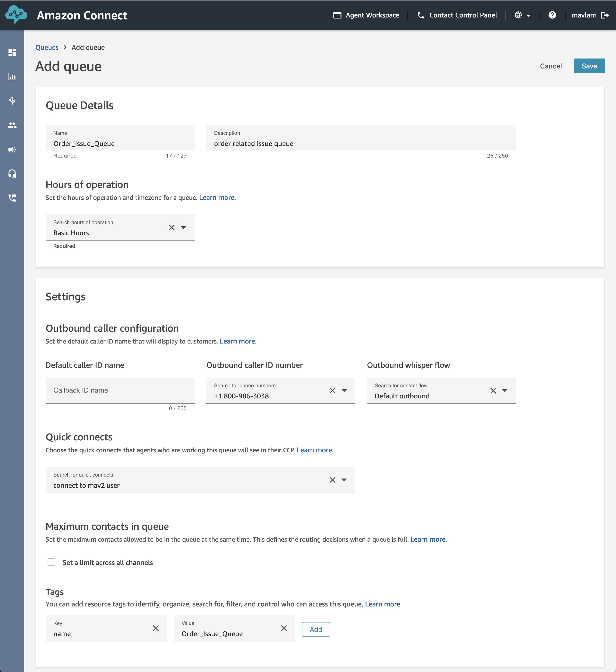This screenshot has width=616, height=672.
Task: Open the dashboard icon in sidebar
Action: (12, 52)
